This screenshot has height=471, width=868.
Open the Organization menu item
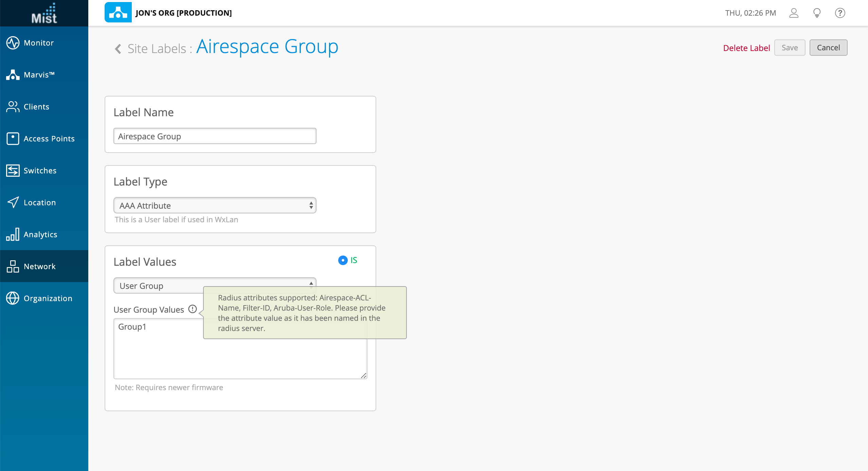pos(48,298)
